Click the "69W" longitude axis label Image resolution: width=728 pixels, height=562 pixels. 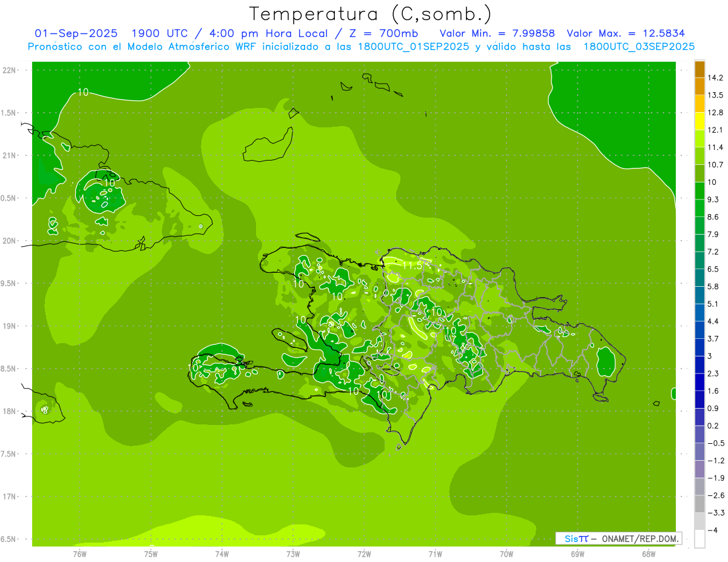577,554
